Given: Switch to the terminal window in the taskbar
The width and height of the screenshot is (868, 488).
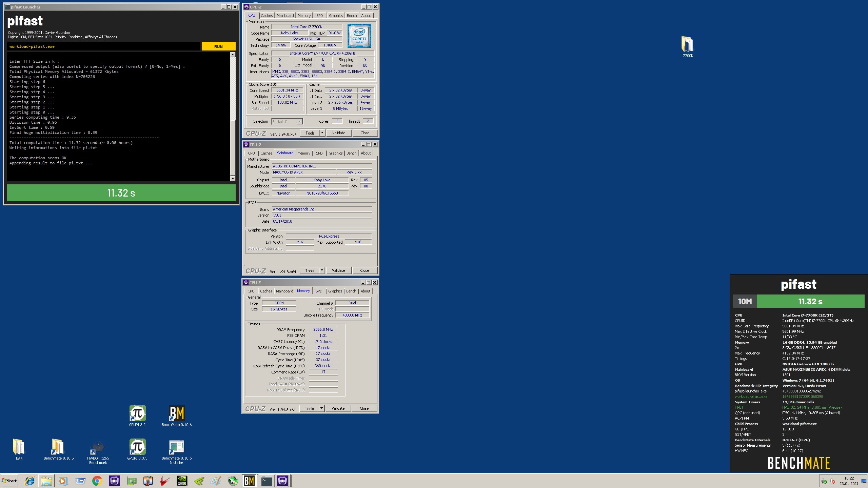Looking at the screenshot, I should pos(266,481).
